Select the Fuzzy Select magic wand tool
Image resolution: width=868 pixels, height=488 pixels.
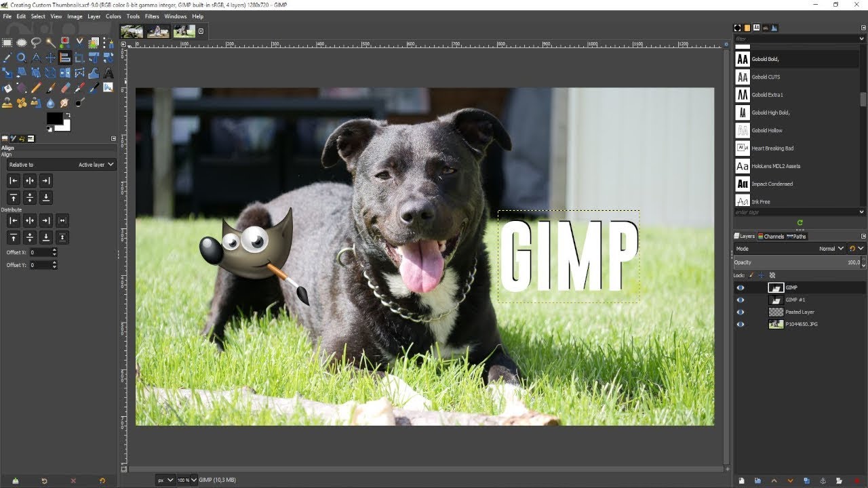click(51, 42)
